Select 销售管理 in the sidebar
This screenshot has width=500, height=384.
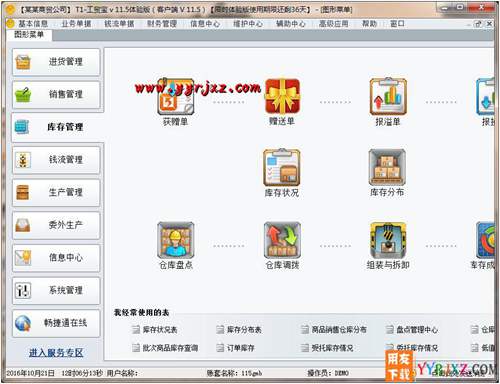point(56,94)
